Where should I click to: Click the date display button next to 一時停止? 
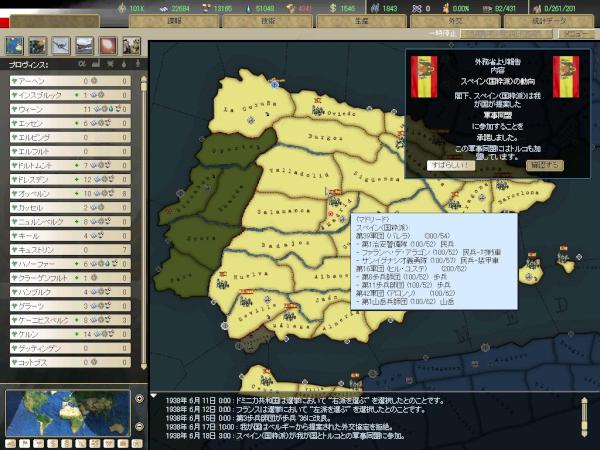tap(506, 34)
